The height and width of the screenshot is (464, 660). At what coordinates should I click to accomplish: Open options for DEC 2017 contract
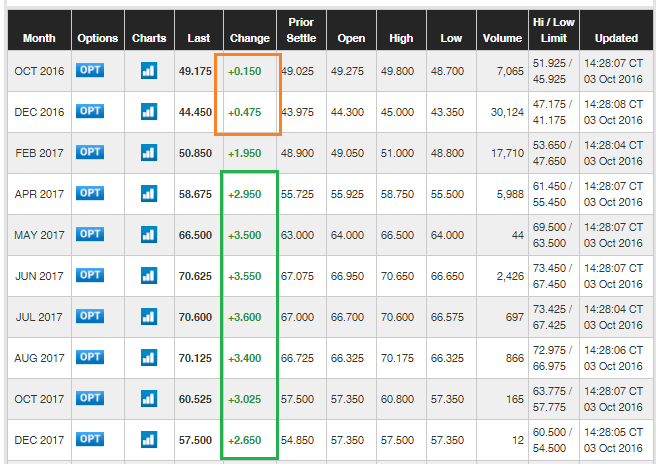click(91, 438)
